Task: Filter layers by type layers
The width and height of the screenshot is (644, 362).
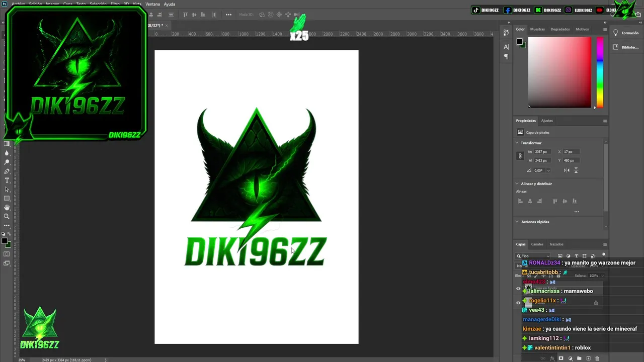Action: (x=577, y=256)
